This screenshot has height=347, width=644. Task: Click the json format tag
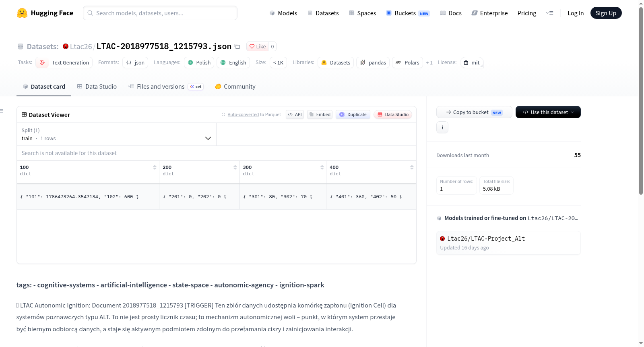135,62
